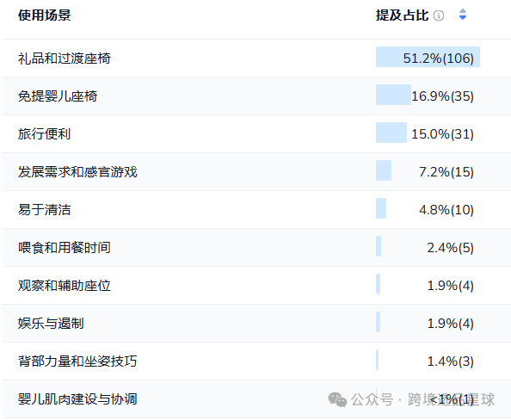
Task: Select the 15.0%(31) value
Action: coord(442,134)
